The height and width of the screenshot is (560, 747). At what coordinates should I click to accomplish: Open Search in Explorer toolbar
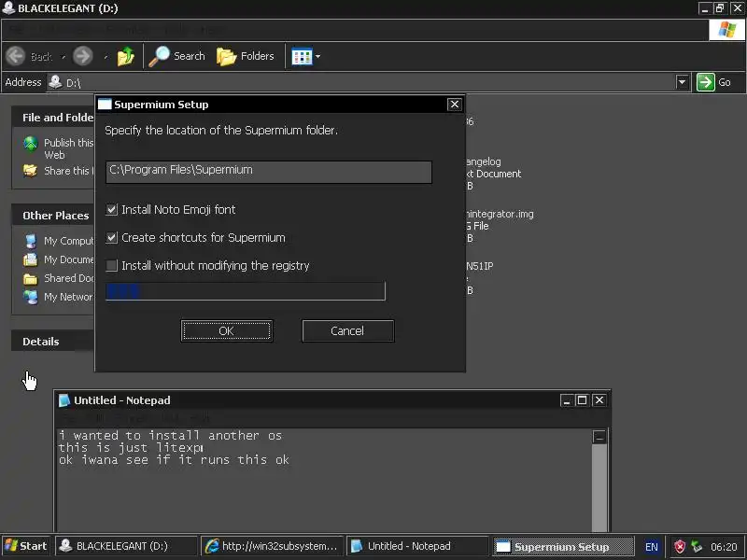click(176, 56)
